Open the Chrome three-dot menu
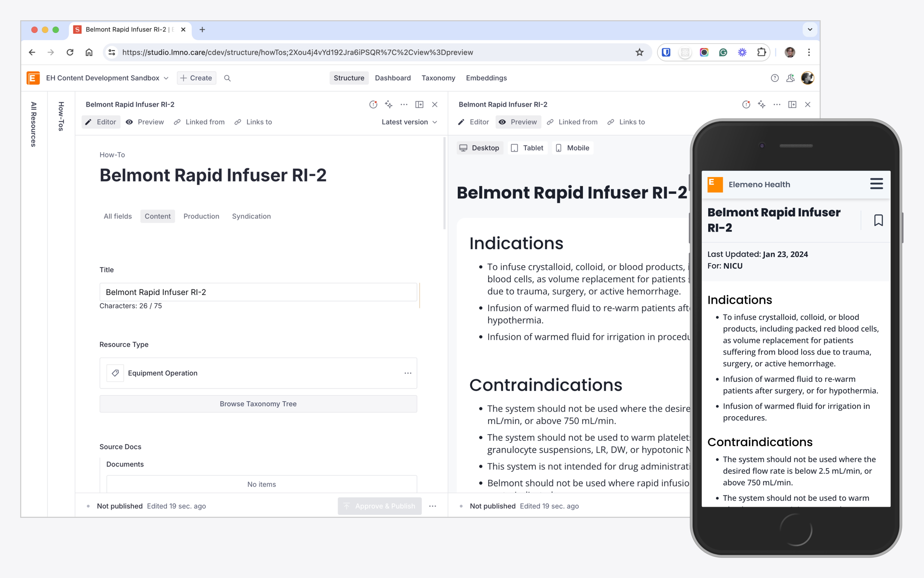Screen dimensions: 924x578 click(x=809, y=52)
